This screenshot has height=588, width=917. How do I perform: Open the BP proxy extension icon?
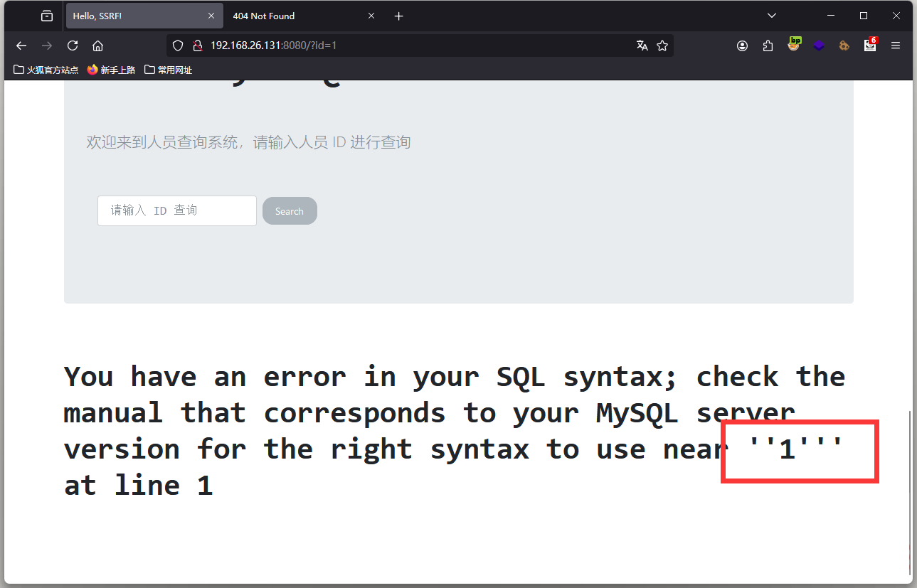794,44
